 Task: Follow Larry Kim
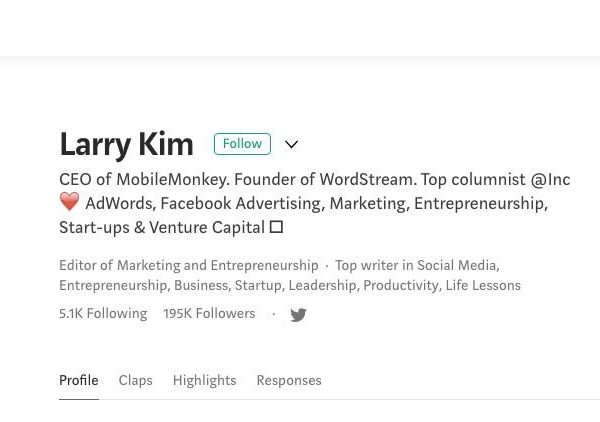[x=242, y=144]
